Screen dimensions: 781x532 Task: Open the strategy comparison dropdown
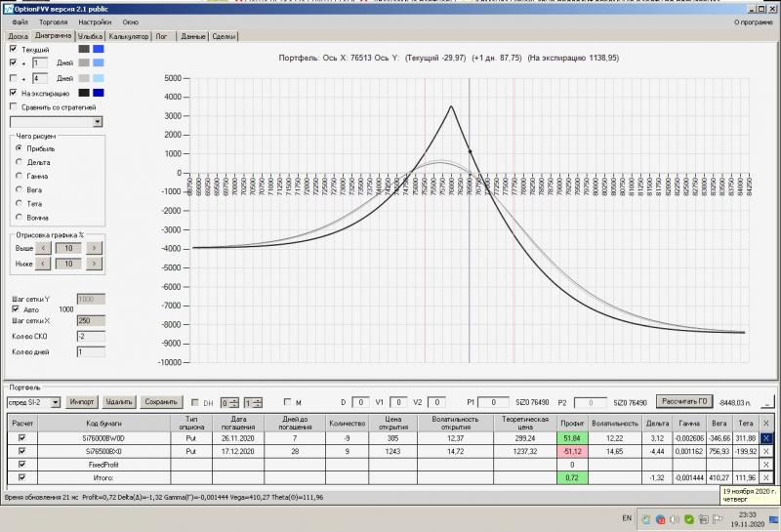point(98,122)
